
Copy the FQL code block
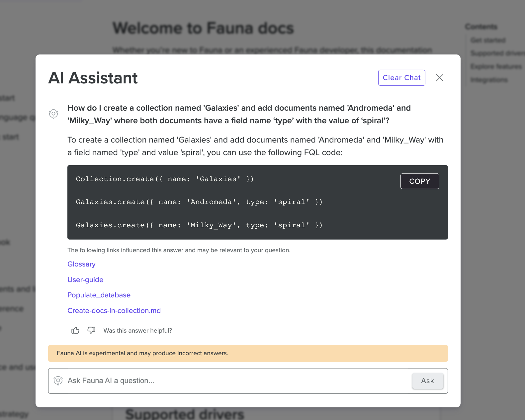[420, 181]
